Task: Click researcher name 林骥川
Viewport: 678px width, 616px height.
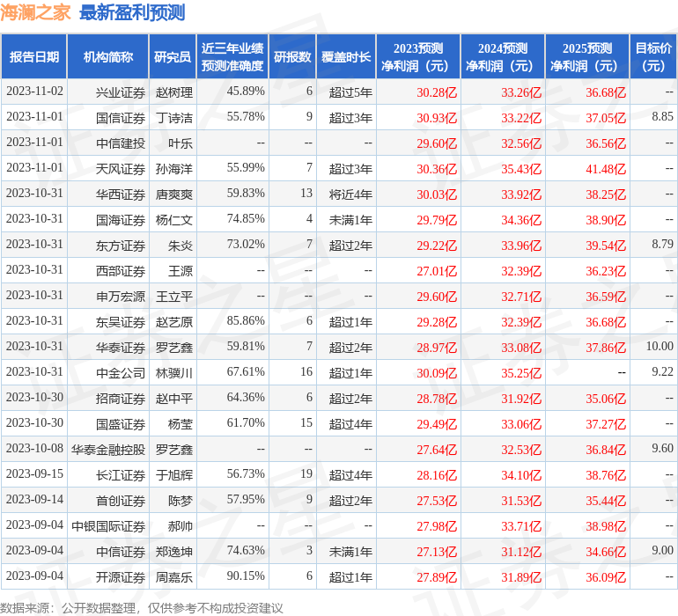Action: click(173, 372)
